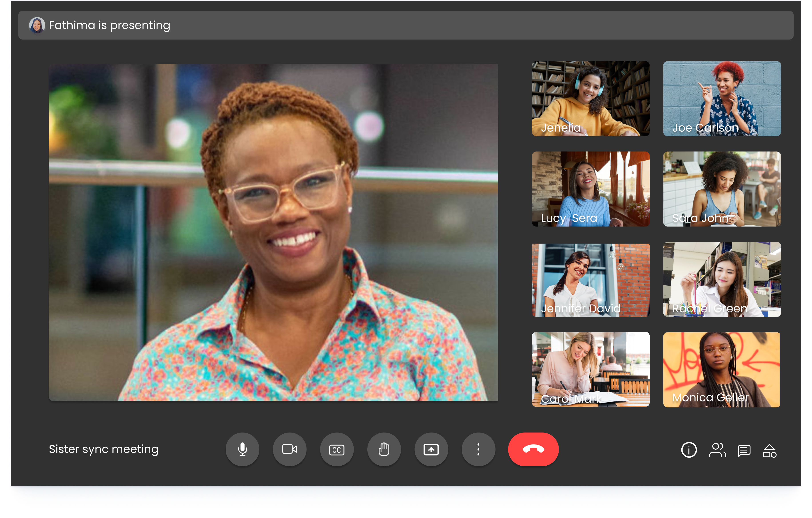Click Sara John's video thumbnail

tap(722, 189)
